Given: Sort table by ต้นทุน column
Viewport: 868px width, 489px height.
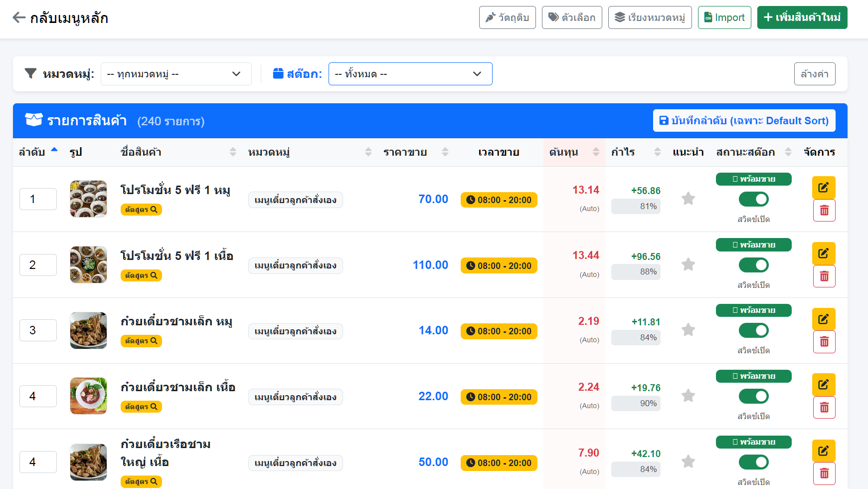Looking at the screenshot, I should pyautogui.click(x=574, y=152).
